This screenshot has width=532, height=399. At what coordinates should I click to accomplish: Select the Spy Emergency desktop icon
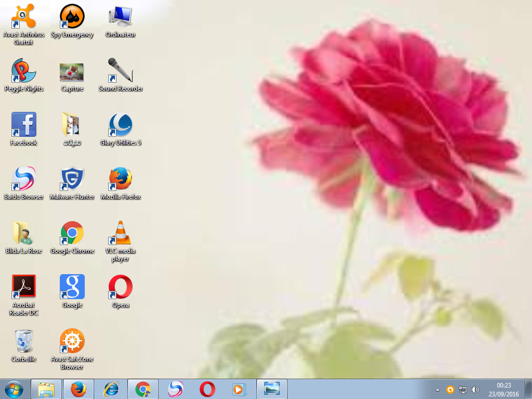click(x=72, y=17)
